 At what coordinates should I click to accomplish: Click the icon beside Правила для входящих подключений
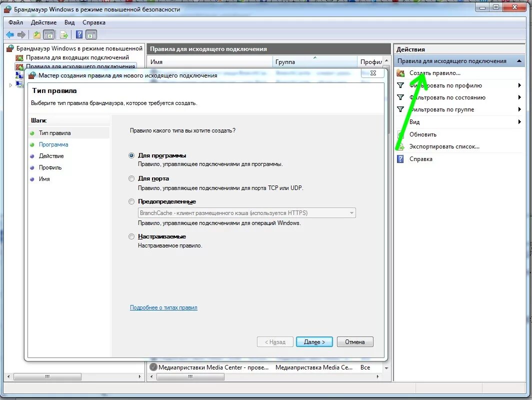coord(19,57)
